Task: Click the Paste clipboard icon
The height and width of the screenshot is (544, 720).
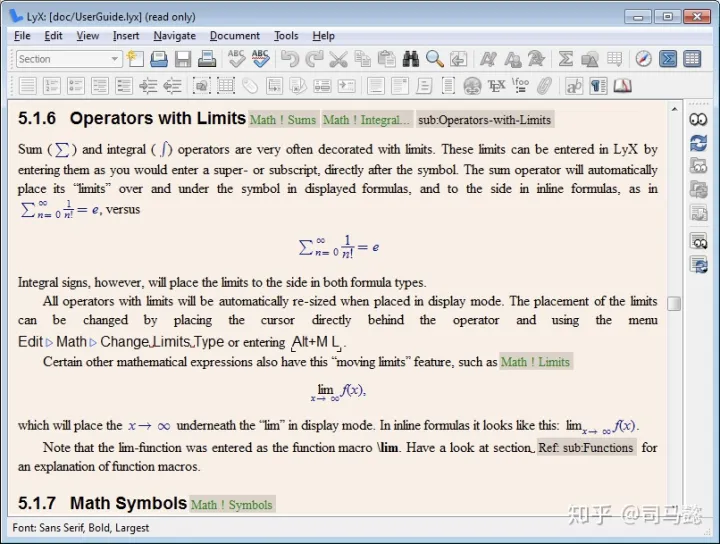Action: coord(387,59)
